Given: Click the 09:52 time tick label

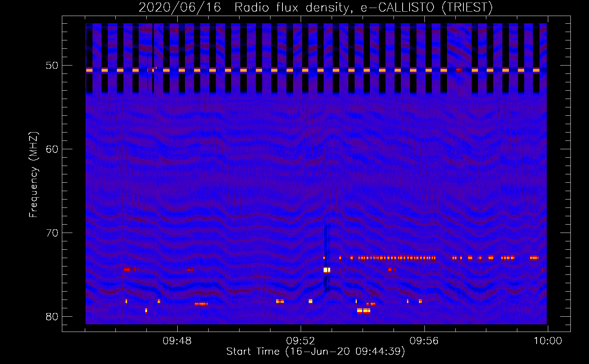Looking at the screenshot, I should (x=300, y=341).
